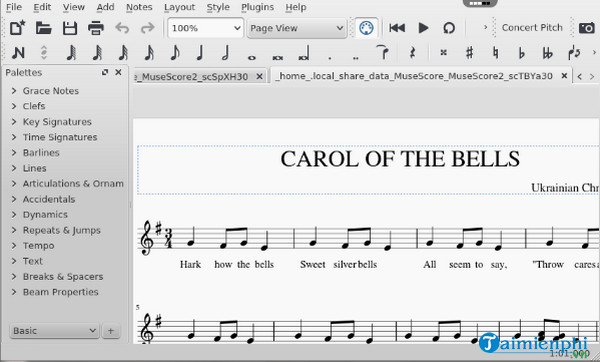Select double whole note duration

click(278, 57)
